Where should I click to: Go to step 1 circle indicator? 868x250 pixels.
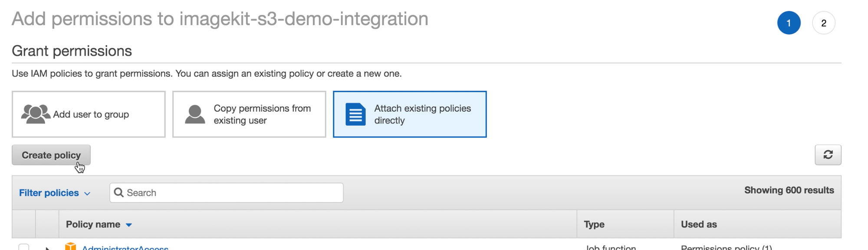[789, 23]
